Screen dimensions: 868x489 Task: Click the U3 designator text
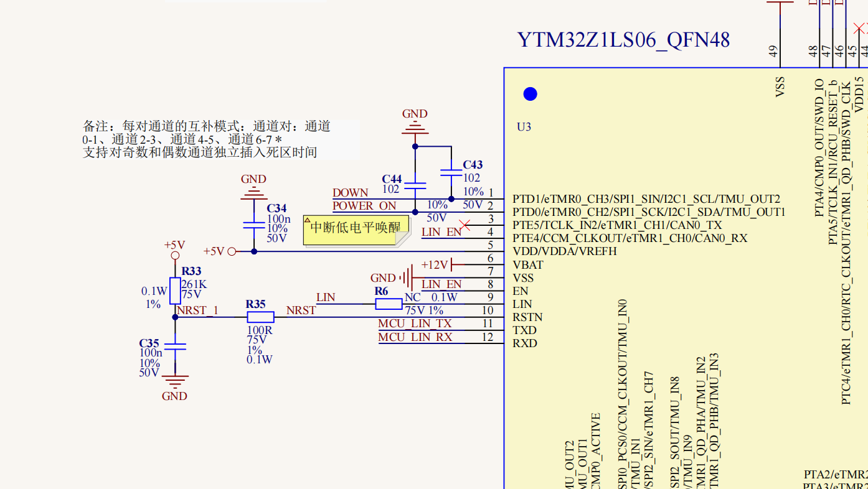[524, 126]
